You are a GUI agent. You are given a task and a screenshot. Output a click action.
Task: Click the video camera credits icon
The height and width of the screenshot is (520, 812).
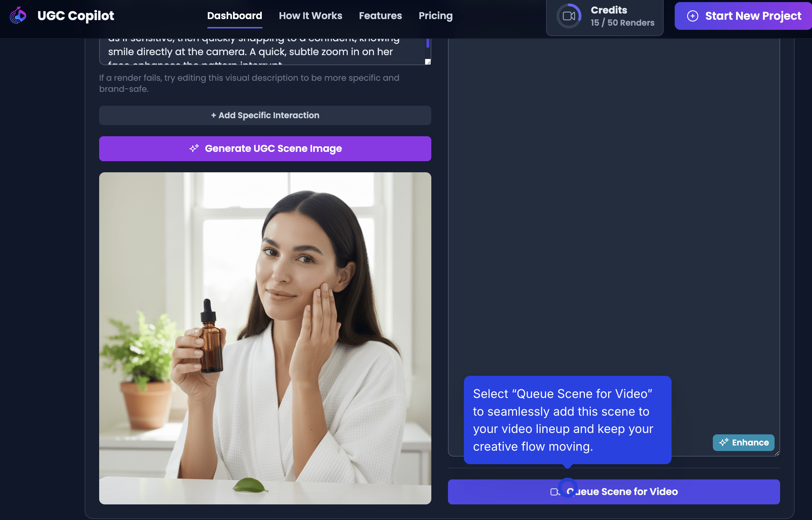pos(569,16)
